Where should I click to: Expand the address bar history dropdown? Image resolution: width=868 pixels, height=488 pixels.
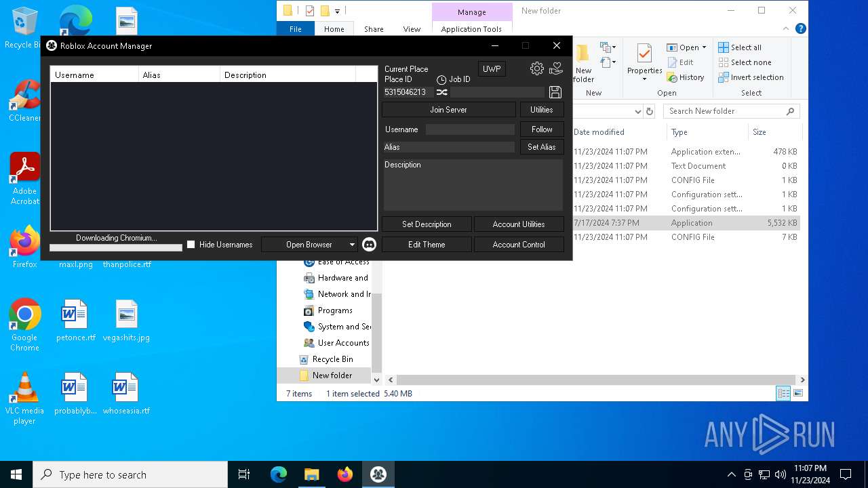[x=637, y=111]
